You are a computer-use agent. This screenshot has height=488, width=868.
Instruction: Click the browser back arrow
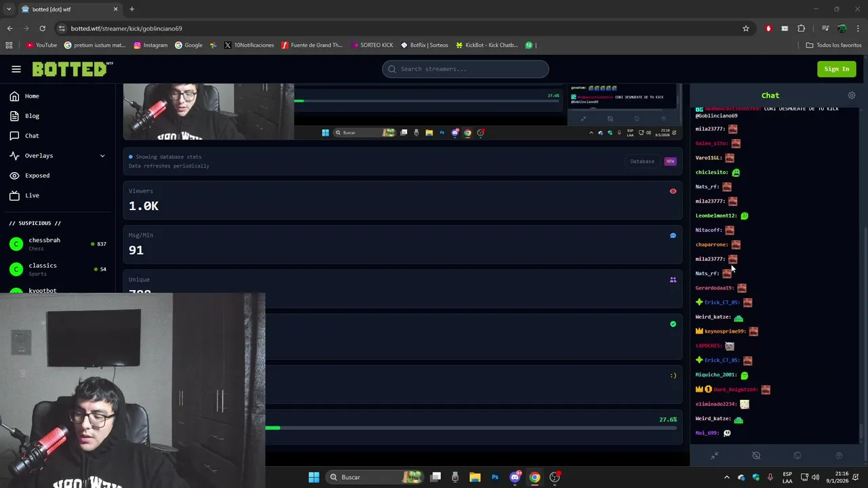[9, 28]
